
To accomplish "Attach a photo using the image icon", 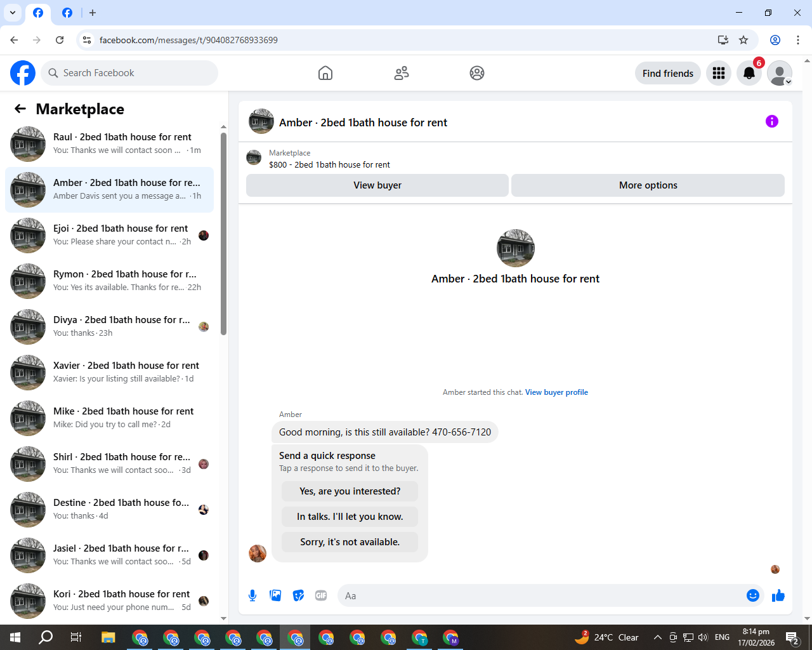I will 275,595.
